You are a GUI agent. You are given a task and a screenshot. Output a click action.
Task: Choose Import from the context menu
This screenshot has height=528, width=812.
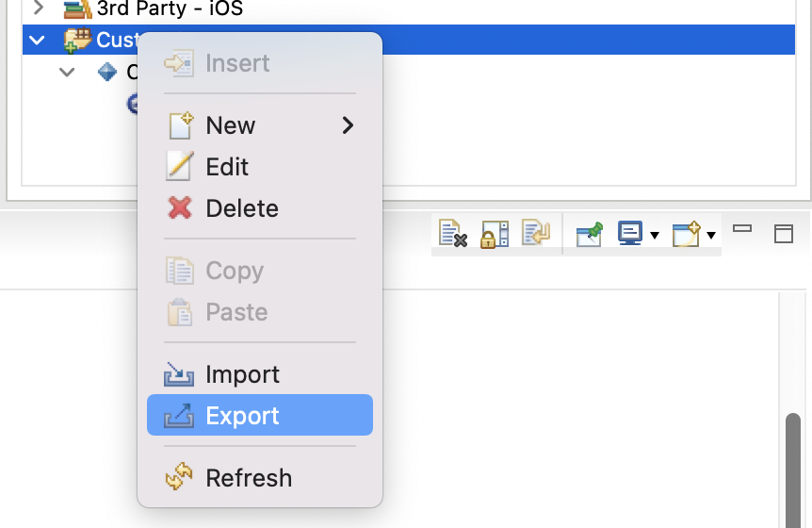(259, 374)
